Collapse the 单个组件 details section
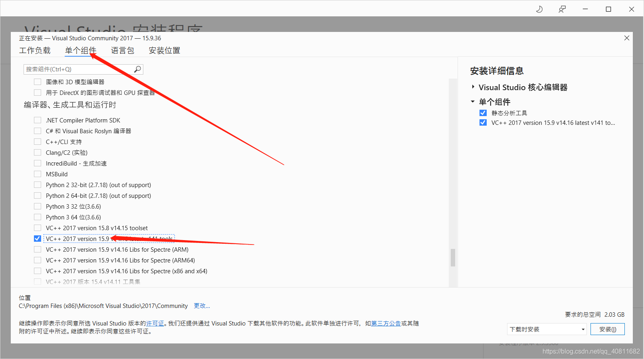644x359 pixels. [473, 102]
